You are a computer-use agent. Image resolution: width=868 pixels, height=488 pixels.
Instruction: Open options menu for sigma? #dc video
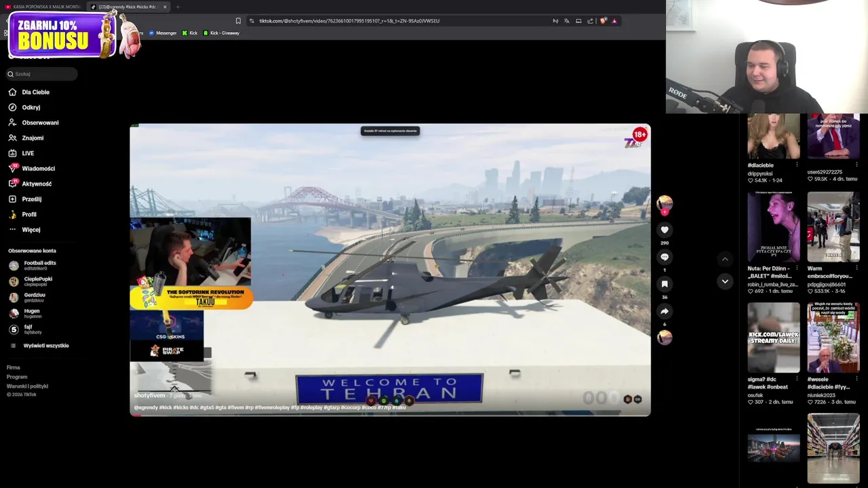coord(797,380)
